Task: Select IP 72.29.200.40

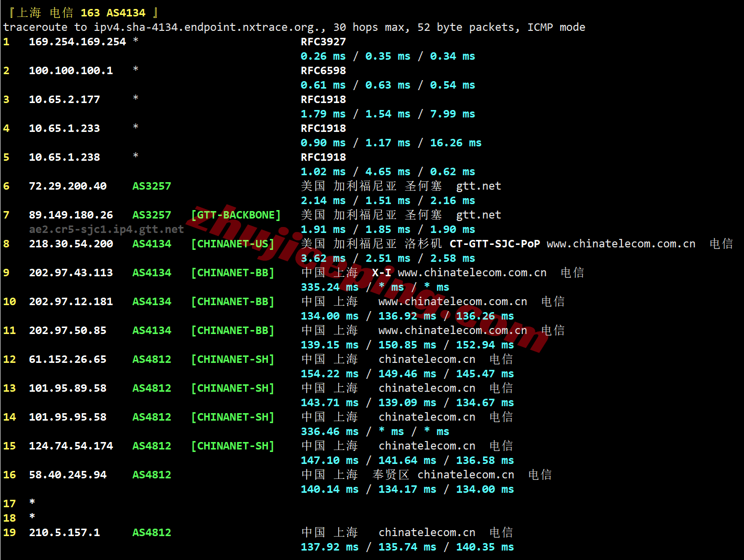Action: coord(68,186)
